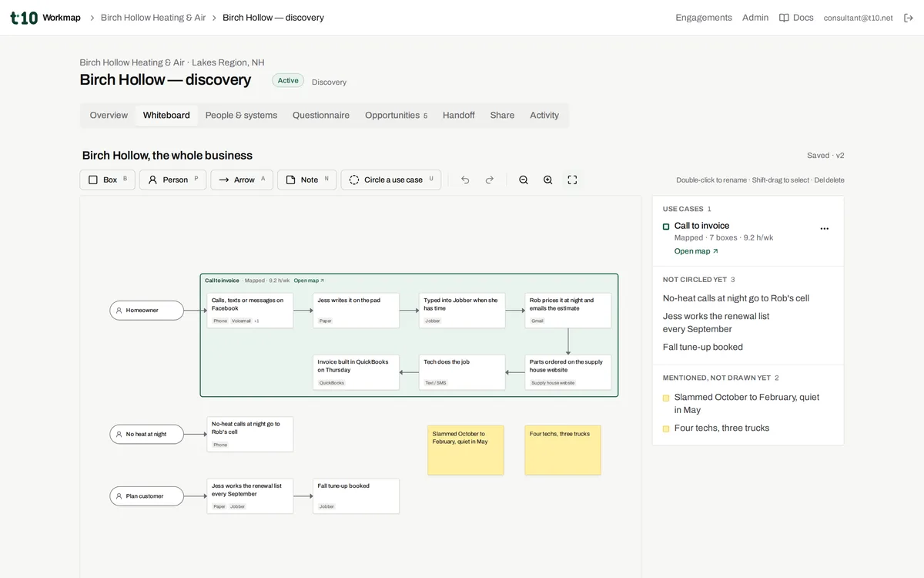
Task: Click 'Fall tune-up booked' sidebar entry
Action: click(703, 348)
